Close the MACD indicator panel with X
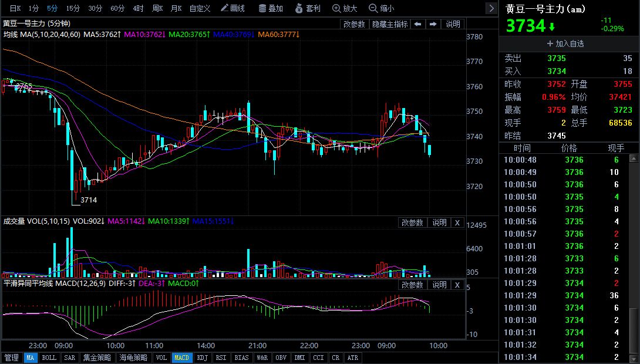Image resolution: width=640 pixels, height=364 pixels. (x=457, y=285)
